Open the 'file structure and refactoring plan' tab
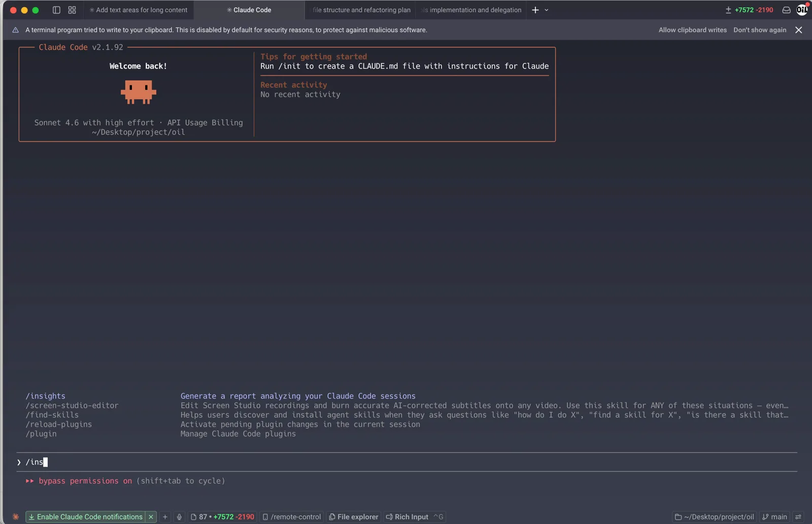Viewport: 812px width, 524px height. point(361,10)
